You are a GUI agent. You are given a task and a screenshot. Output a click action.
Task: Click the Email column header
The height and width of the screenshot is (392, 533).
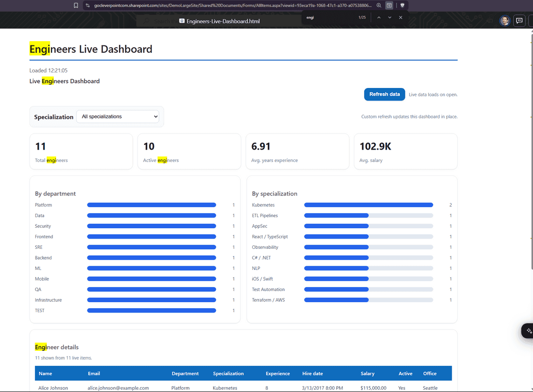pos(94,373)
